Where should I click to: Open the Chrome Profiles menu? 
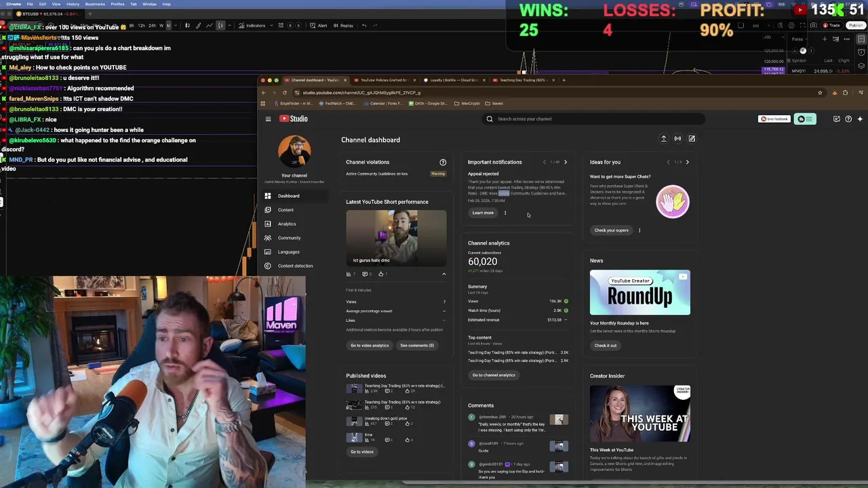(x=117, y=4)
